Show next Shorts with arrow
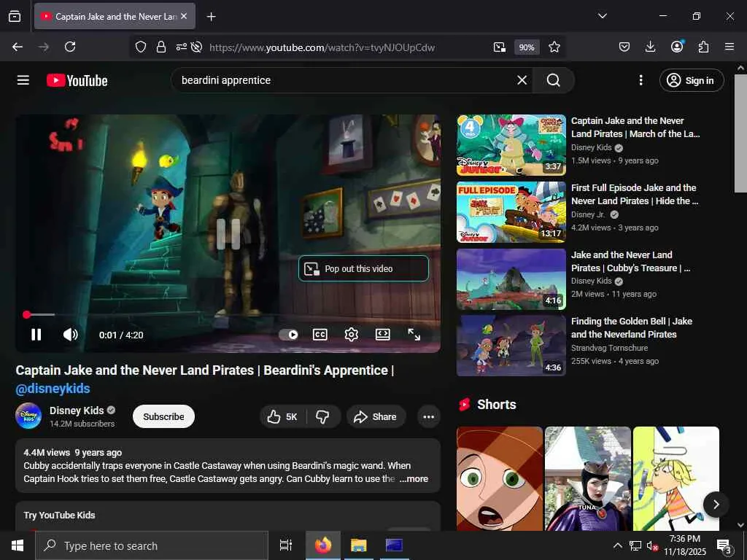The height and width of the screenshot is (560, 747). (716, 505)
